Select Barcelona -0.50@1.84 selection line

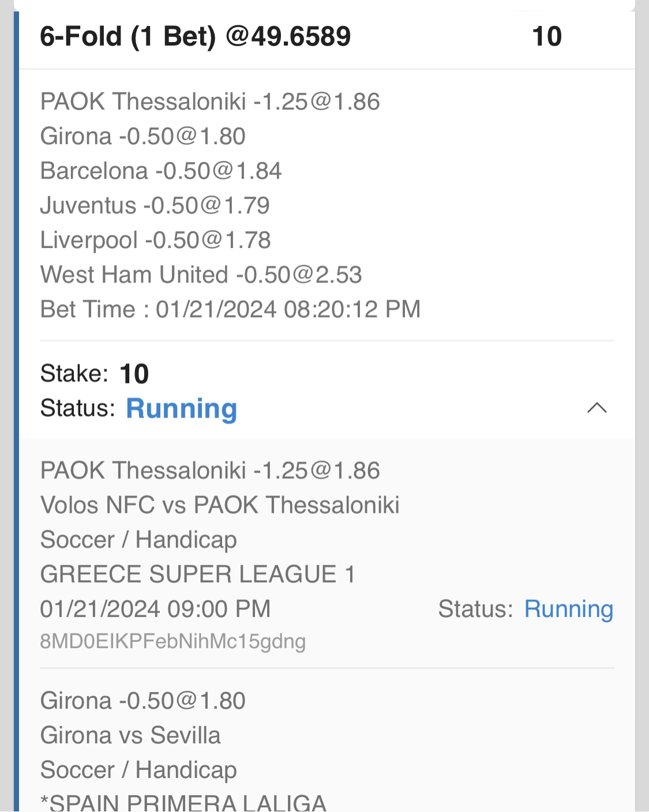tap(161, 171)
